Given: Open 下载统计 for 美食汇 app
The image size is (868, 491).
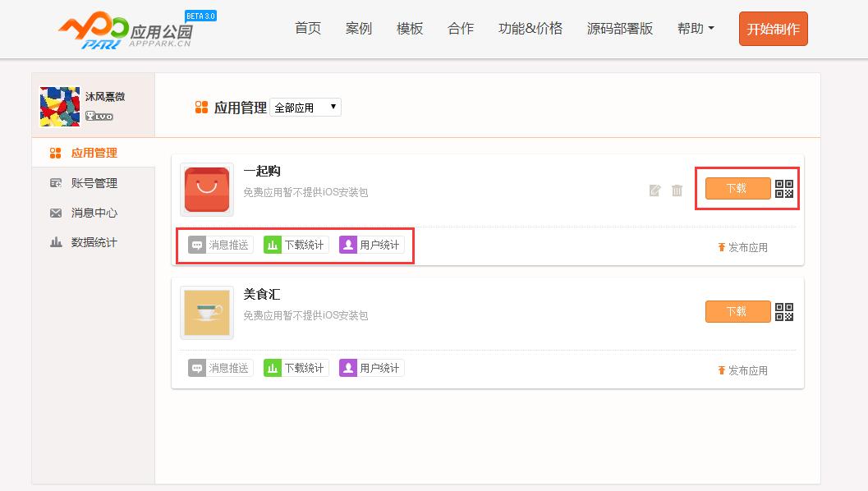Looking at the screenshot, I should (296, 368).
